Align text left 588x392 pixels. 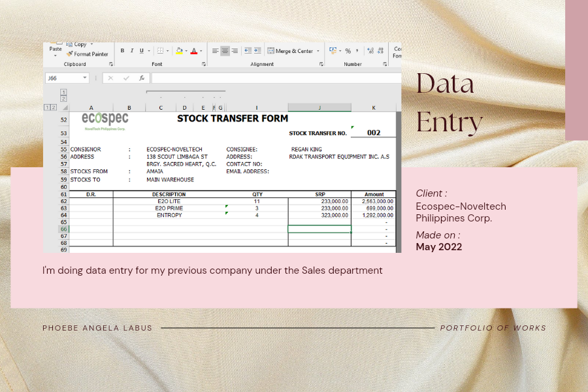(x=215, y=51)
